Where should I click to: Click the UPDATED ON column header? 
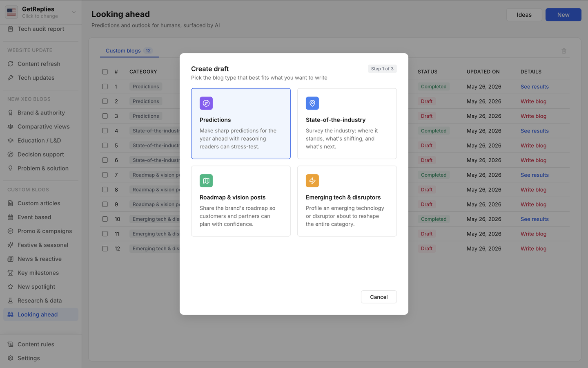click(x=483, y=72)
